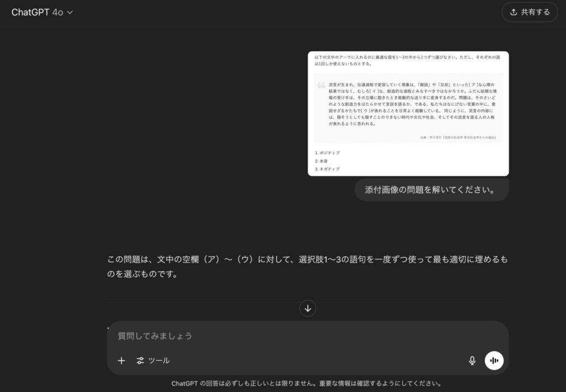Start voice mode with the waveform icon
This screenshot has width=566, height=392.
click(494, 360)
